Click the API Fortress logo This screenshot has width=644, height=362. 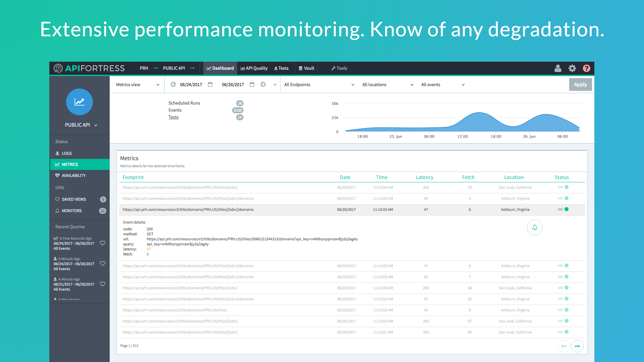89,68
